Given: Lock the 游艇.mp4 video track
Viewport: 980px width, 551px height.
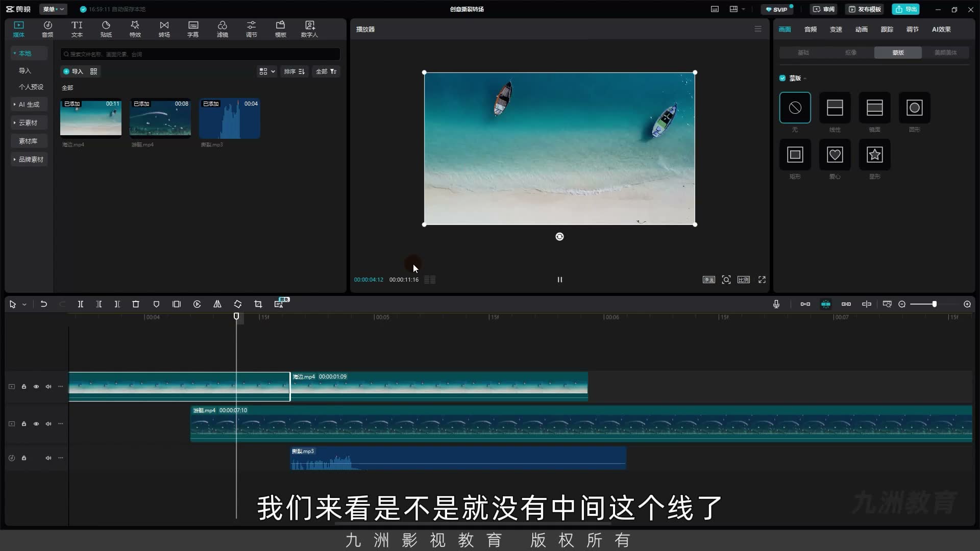Looking at the screenshot, I should coord(24,424).
